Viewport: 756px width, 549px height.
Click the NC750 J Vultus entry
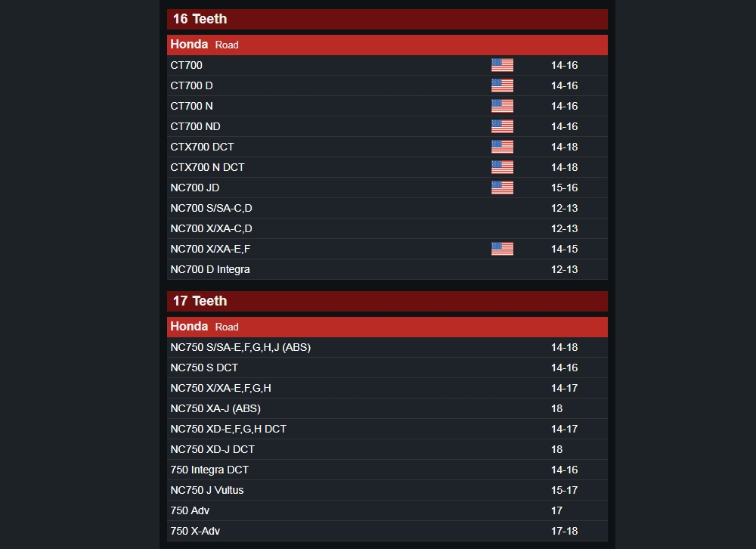(387, 490)
